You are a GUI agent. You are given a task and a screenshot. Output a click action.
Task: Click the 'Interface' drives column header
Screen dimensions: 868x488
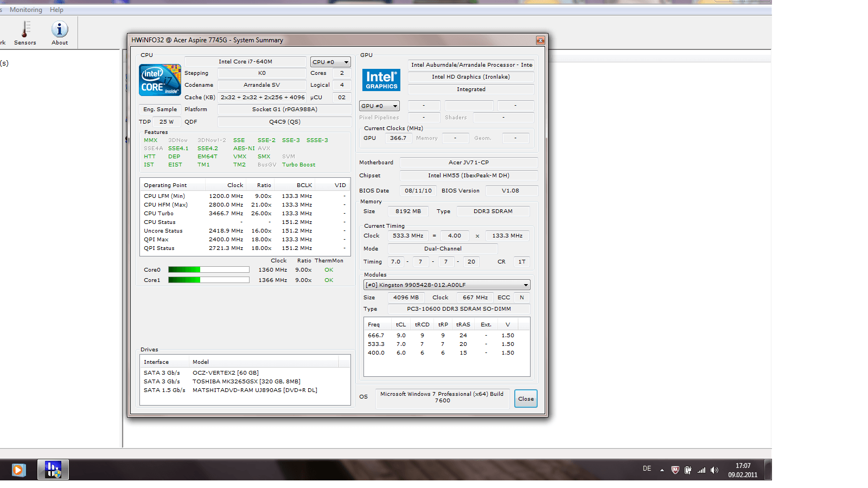(164, 362)
